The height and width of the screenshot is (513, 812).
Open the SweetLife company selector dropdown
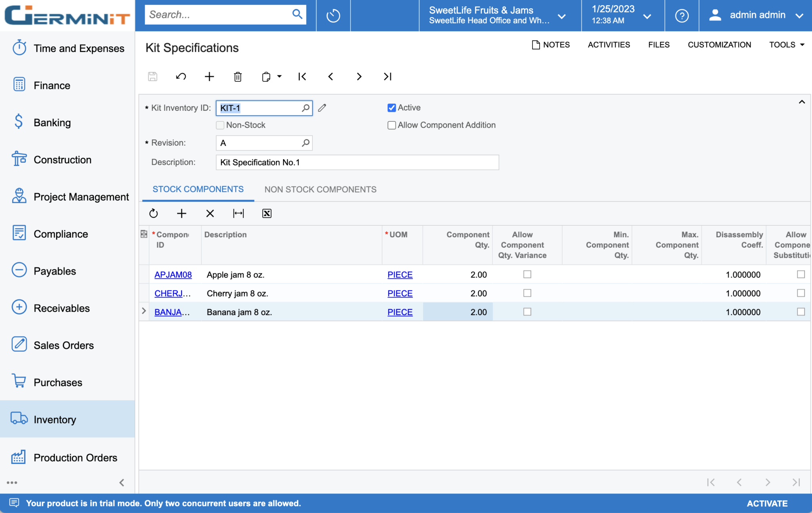[x=562, y=16]
